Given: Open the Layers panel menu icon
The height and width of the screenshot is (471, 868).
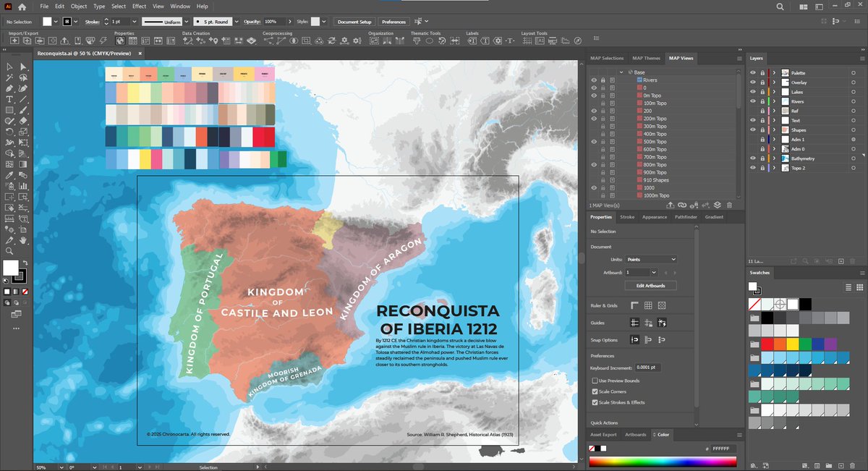Looking at the screenshot, I should [x=861, y=58].
